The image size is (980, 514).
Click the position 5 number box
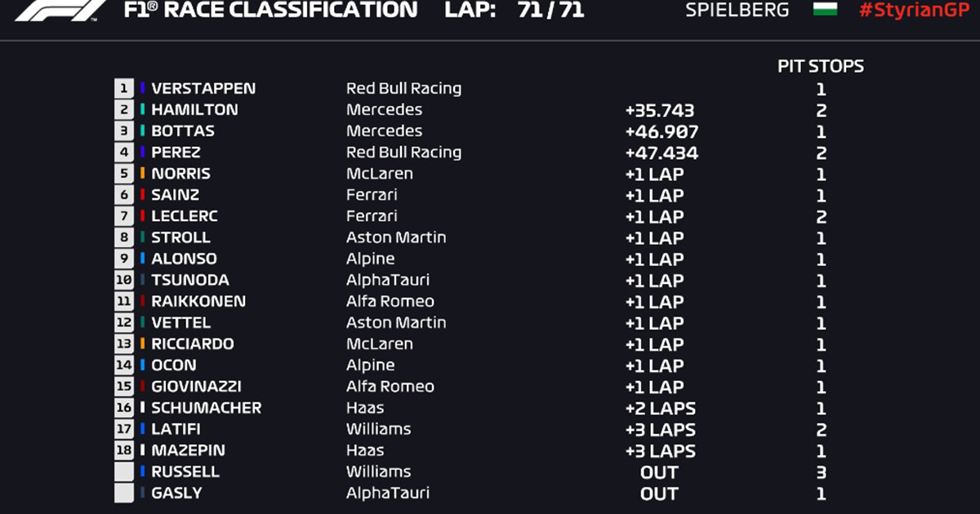click(x=124, y=174)
